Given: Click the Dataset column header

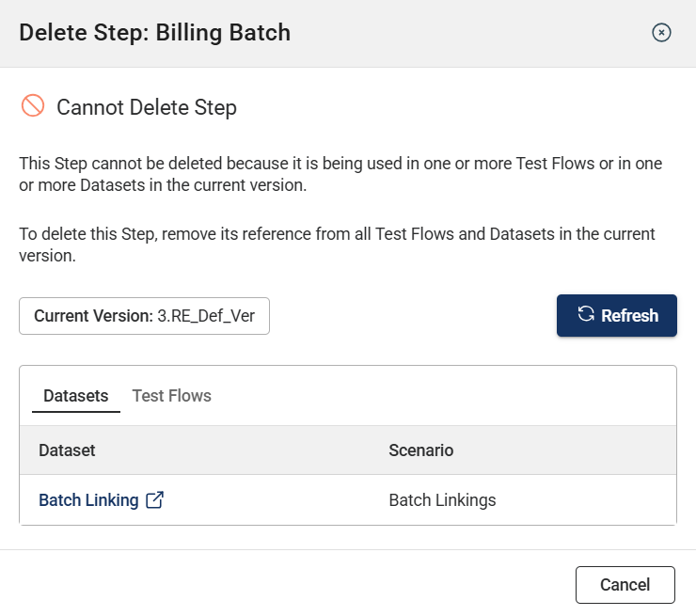Looking at the screenshot, I should coord(67,450).
